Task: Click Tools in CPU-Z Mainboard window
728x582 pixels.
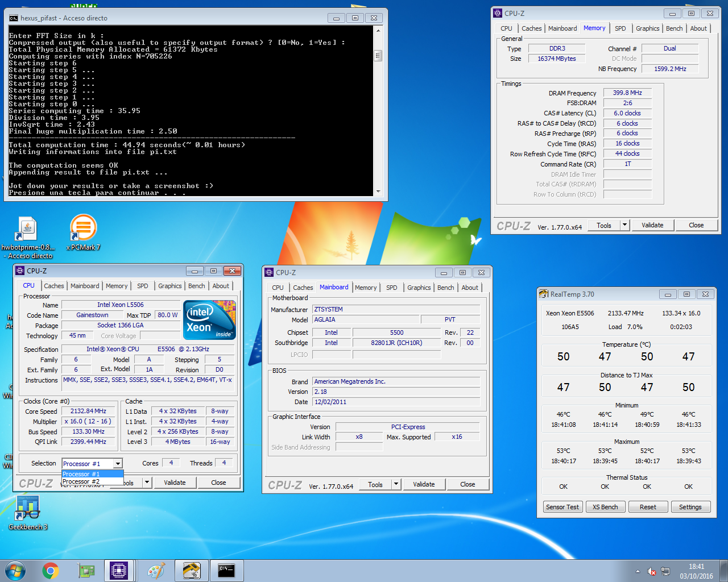Action: click(x=375, y=484)
